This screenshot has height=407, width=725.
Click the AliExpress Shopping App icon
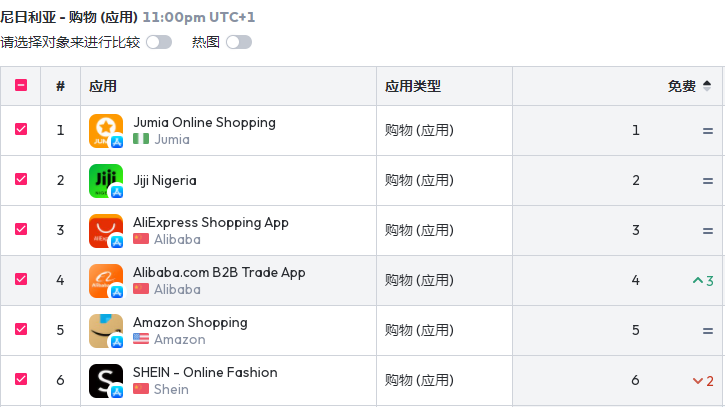click(106, 230)
